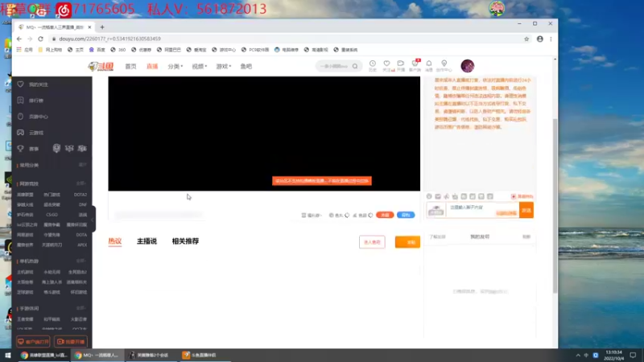Click the search magnifier icon

point(355,66)
